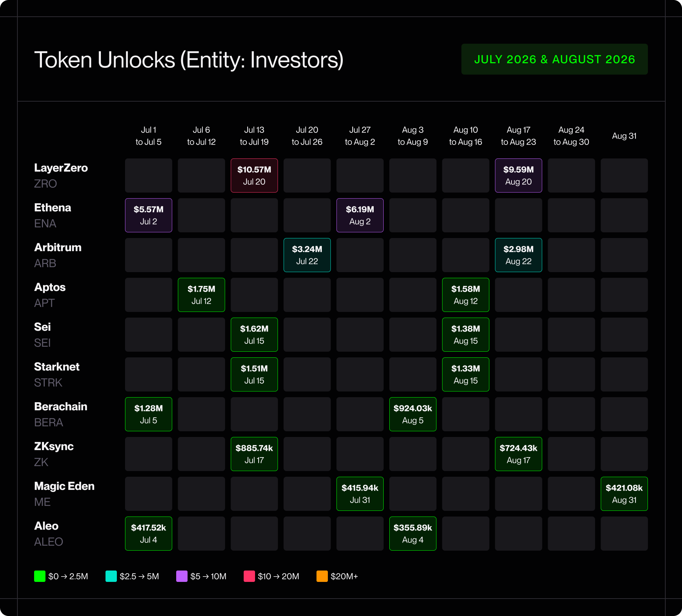Open Starknet $1.33M Aug 15 unlock

(x=466, y=374)
